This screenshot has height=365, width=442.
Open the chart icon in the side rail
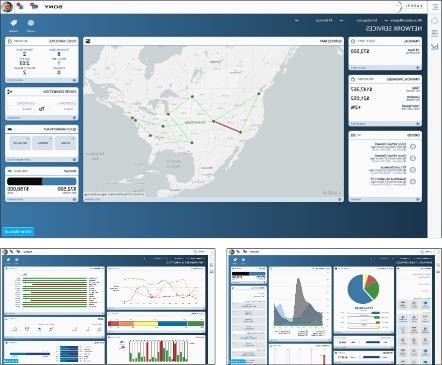tap(435, 46)
